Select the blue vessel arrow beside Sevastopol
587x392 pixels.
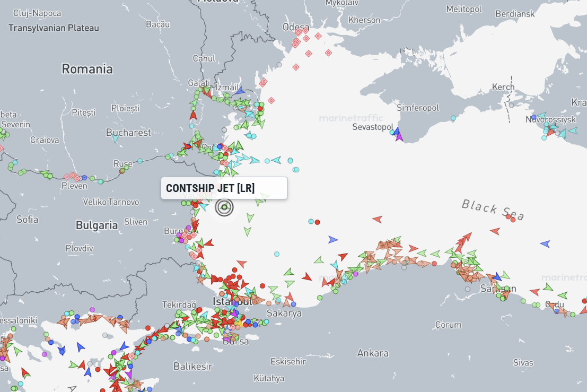pyautogui.click(x=396, y=131)
